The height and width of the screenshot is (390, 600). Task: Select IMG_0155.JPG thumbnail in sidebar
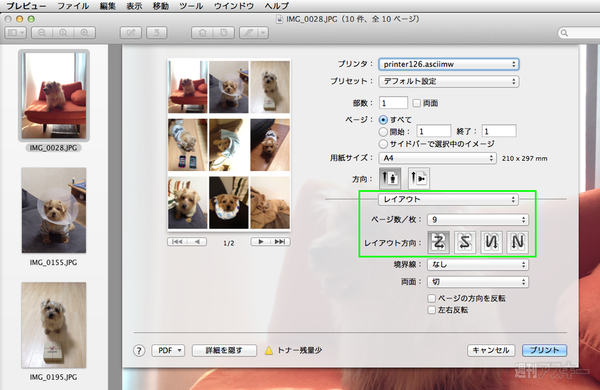coord(54,210)
